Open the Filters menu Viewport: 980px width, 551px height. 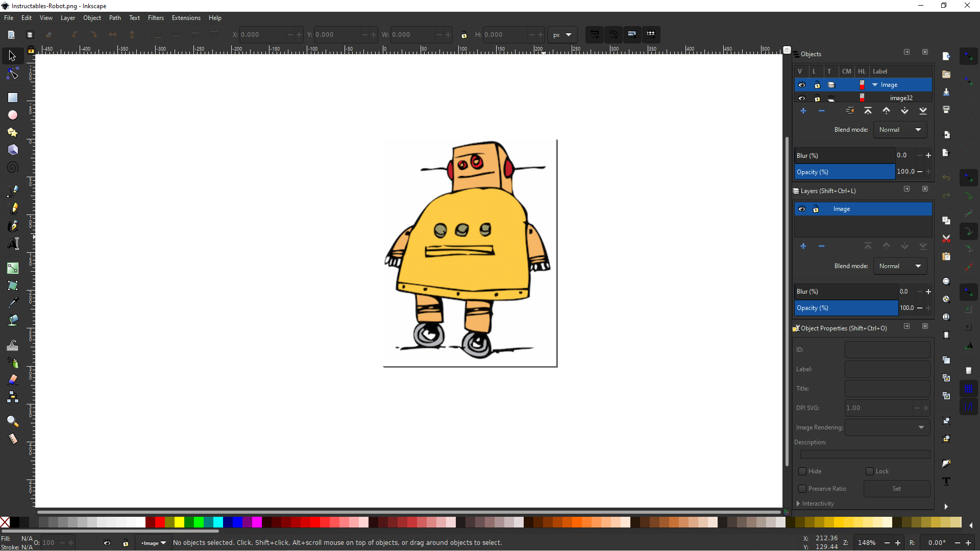point(156,18)
